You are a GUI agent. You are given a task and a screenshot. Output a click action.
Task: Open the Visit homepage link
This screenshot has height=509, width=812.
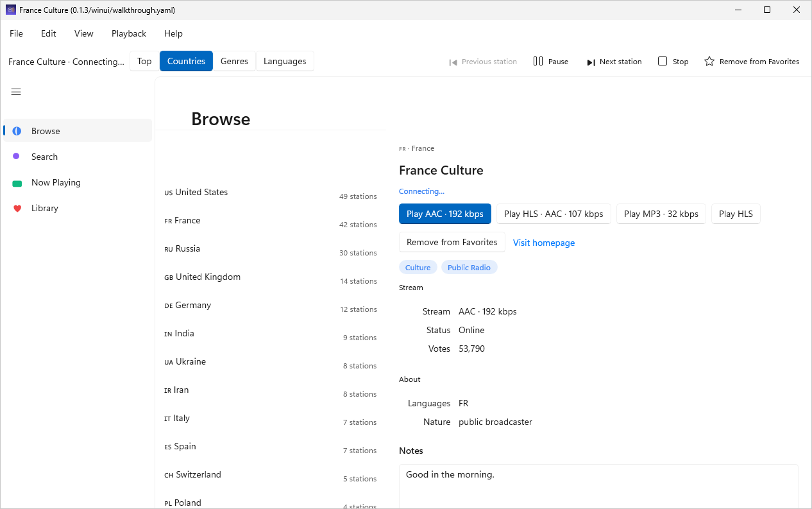[x=544, y=243]
